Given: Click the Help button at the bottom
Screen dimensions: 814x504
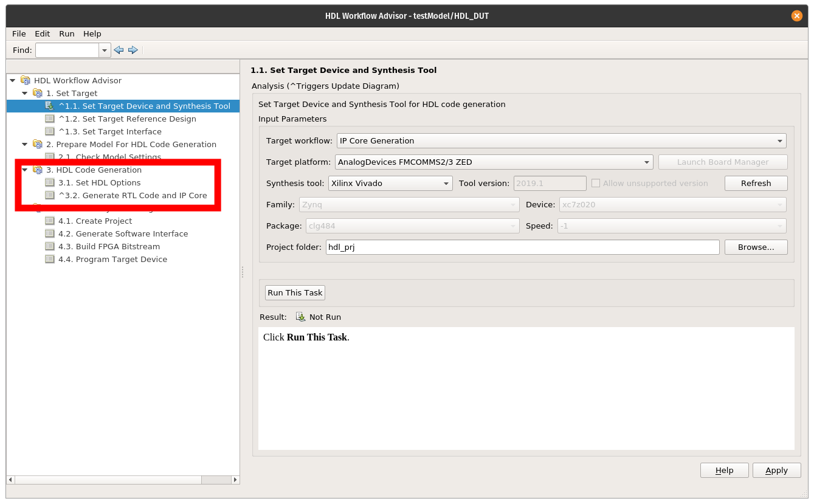Looking at the screenshot, I should point(724,470).
